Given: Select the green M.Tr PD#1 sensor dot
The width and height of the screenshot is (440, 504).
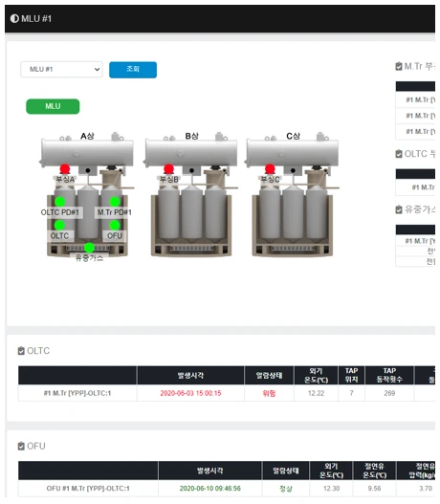Looking at the screenshot, I should 115,202.
